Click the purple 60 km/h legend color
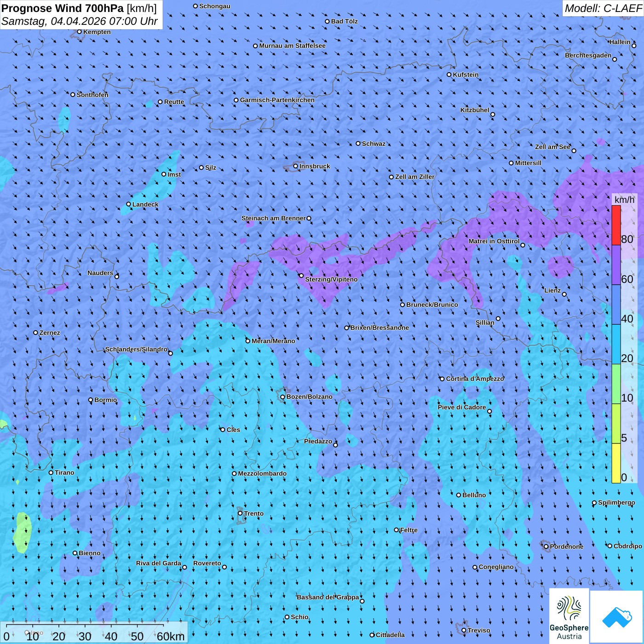 pyautogui.click(x=616, y=265)
